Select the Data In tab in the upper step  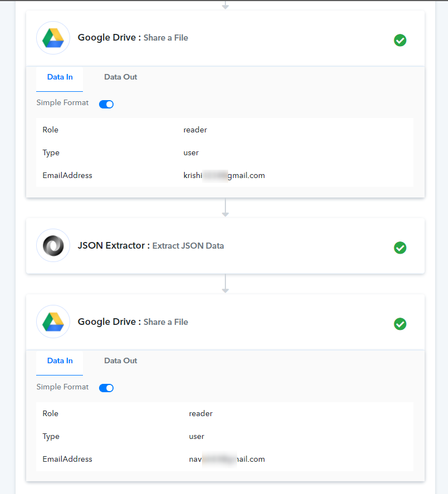click(x=60, y=77)
